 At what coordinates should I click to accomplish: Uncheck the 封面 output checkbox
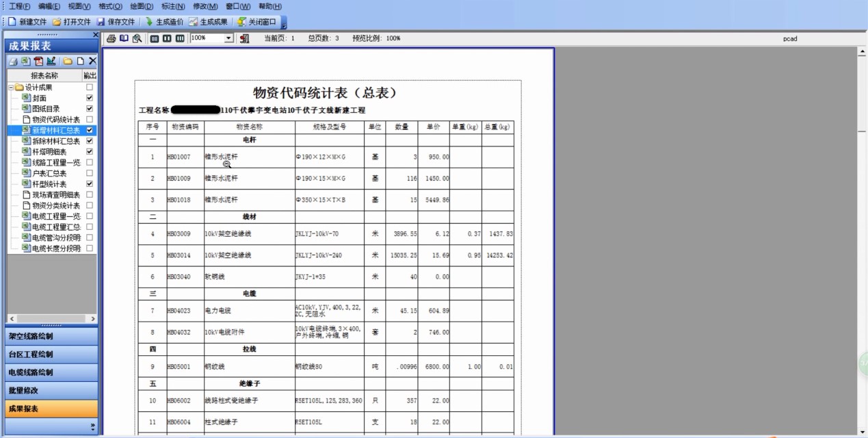point(90,98)
